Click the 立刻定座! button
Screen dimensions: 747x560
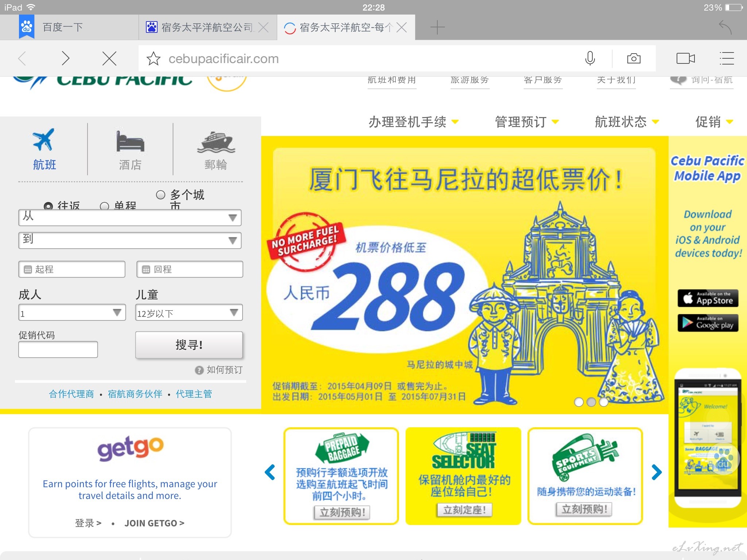click(x=464, y=510)
